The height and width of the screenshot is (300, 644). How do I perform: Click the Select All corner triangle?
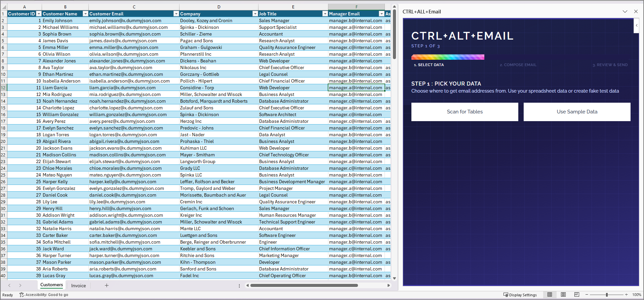point(4,7)
